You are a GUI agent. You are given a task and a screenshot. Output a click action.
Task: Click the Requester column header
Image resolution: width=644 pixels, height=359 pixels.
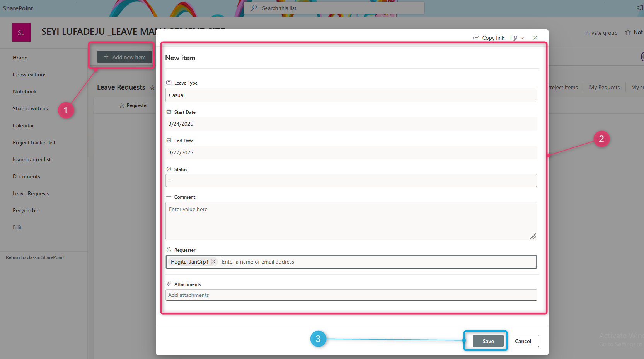(134, 105)
